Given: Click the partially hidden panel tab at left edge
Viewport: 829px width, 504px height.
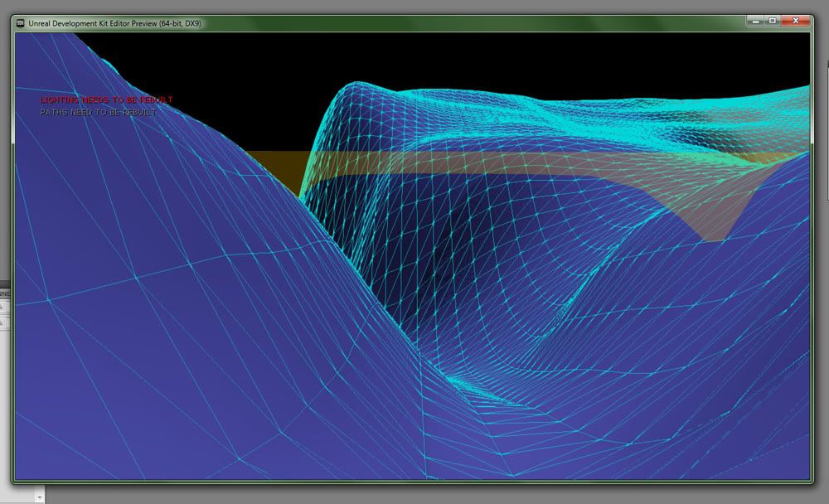Looking at the screenshot, I should click(4, 293).
